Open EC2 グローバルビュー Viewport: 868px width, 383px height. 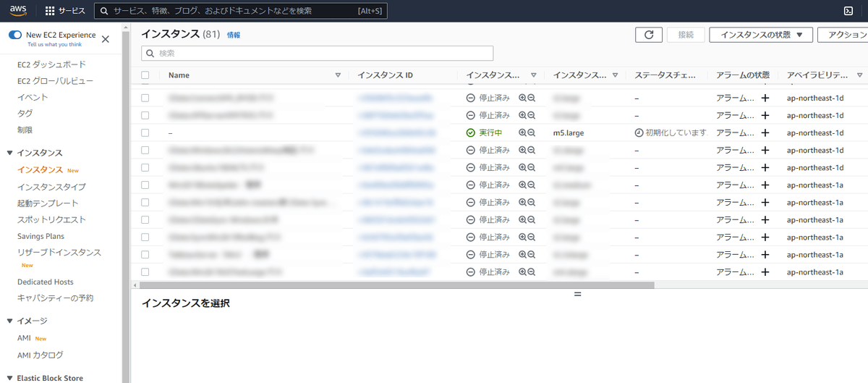point(55,81)
